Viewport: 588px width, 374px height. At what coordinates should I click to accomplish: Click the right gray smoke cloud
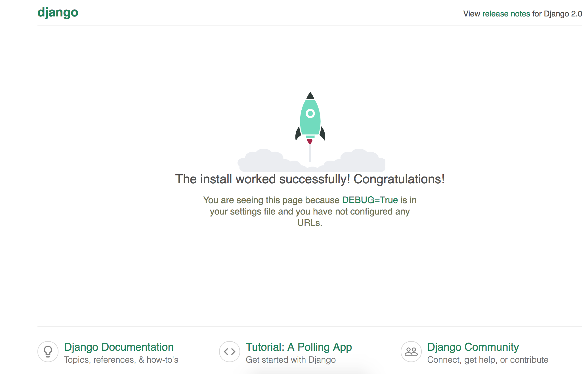pos(359,162)
